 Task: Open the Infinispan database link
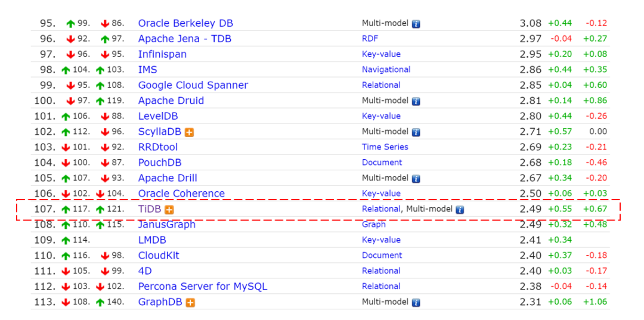point(162,54)
